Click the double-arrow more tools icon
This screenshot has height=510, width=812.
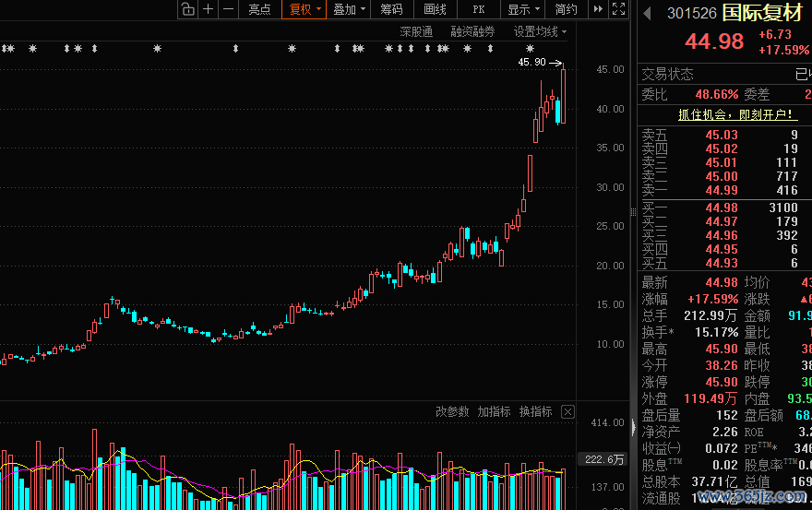[598, 9]
